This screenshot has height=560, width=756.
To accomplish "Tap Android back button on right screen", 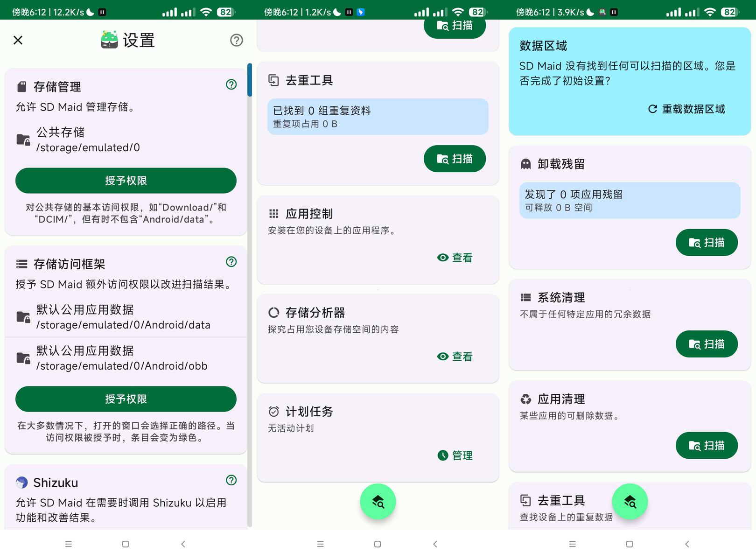I will [x=687, y=544].
